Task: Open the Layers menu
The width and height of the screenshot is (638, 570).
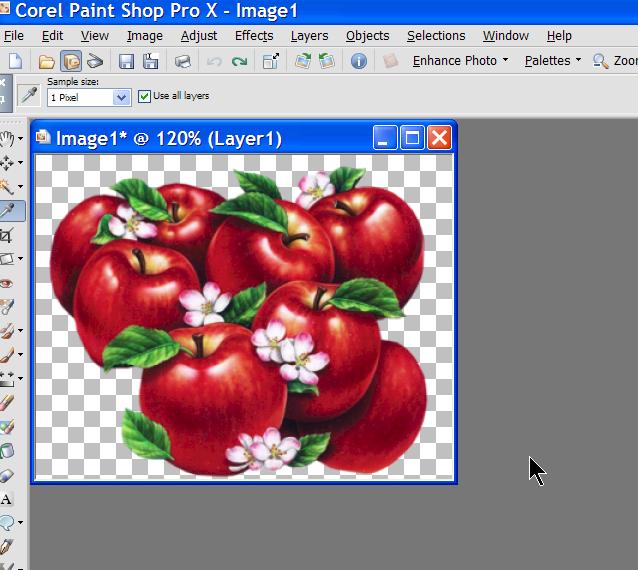Action: (x=309, y=36)
